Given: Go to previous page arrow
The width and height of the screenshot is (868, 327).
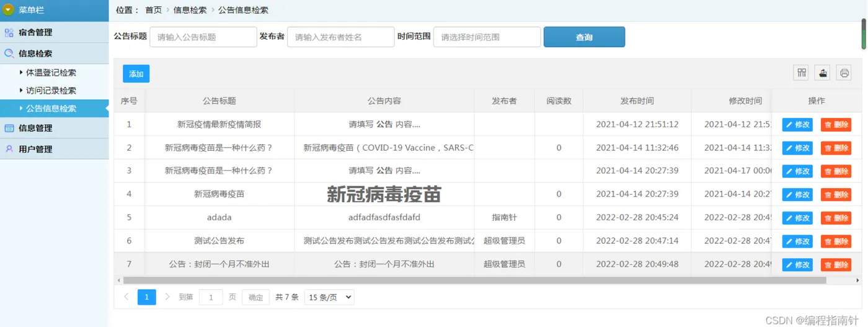Looking at the screenshot, I should tap(126, 297).
